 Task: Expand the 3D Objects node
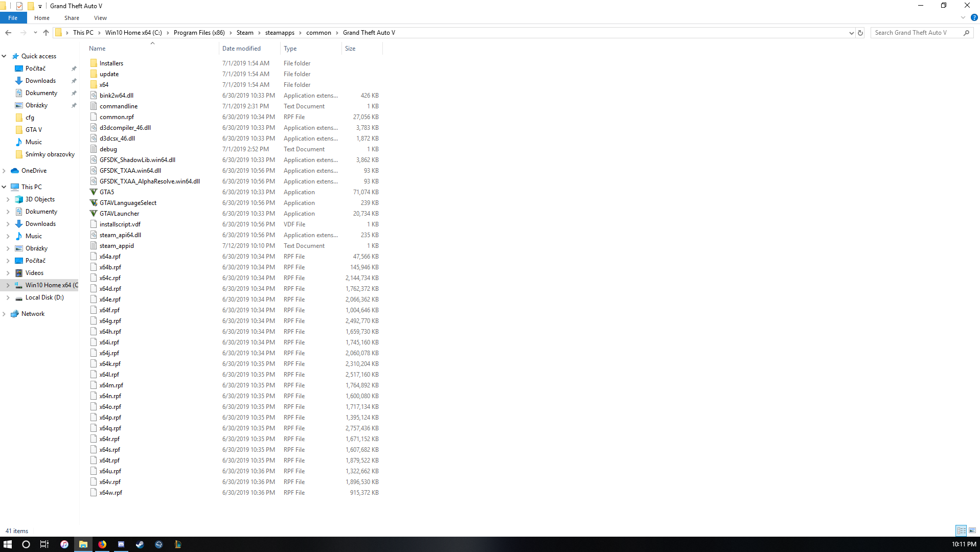8,199
